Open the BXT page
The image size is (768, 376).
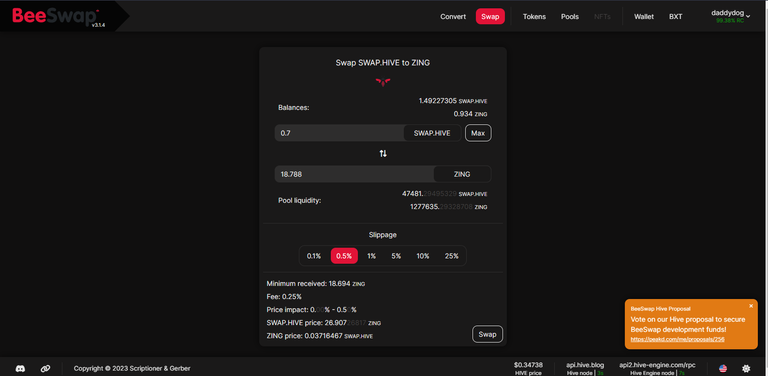675,17
